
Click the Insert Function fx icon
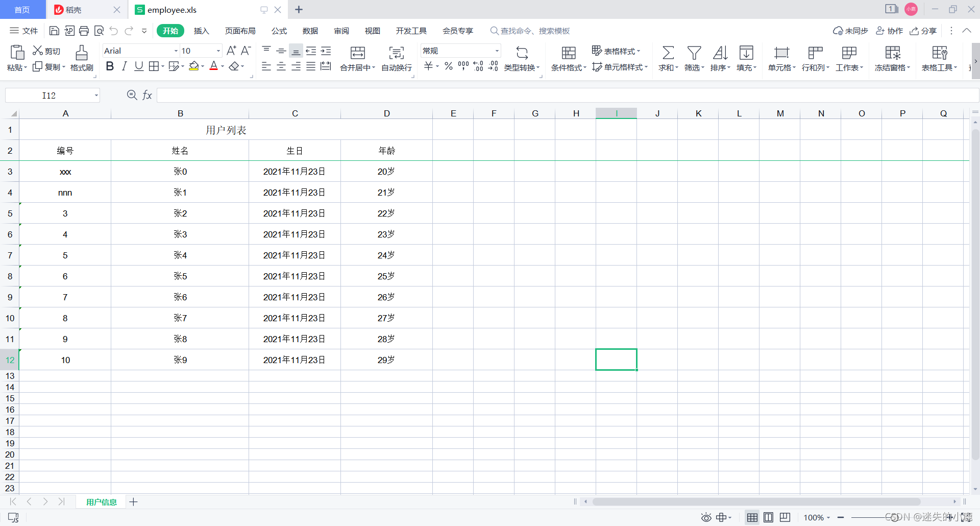(147, 95)
